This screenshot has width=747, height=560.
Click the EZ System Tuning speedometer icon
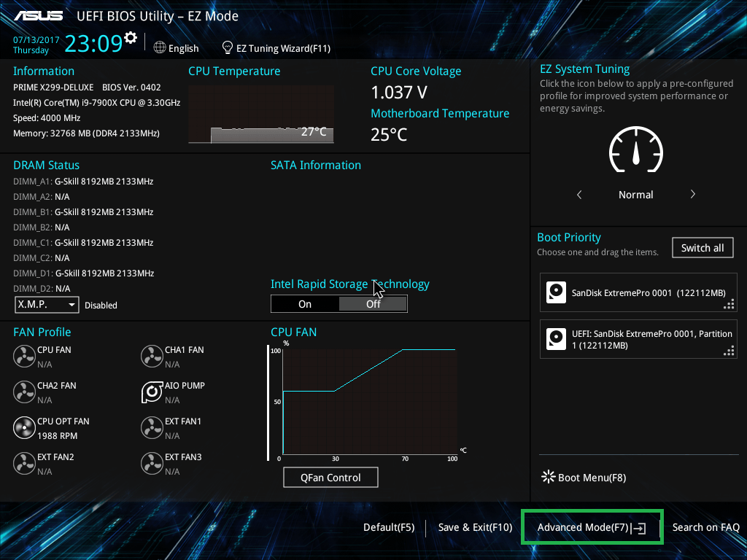click(x=636, y=149)
